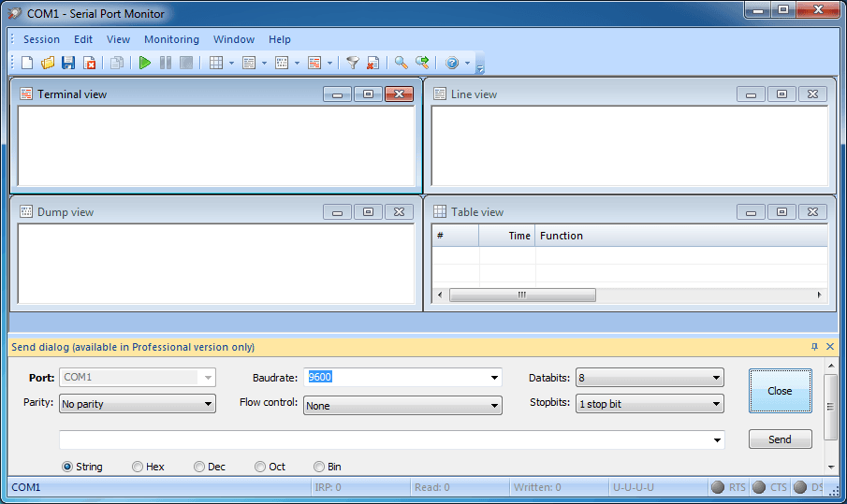Expand the send data history dropdown arrow
The height and width of the screenshot is (504, 847).
tap(717, 440)
